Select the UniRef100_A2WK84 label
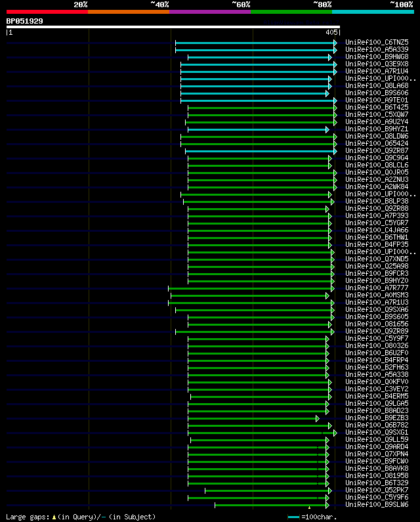The height and width of the screenshot is (522, 420). (x=377, y=186)
